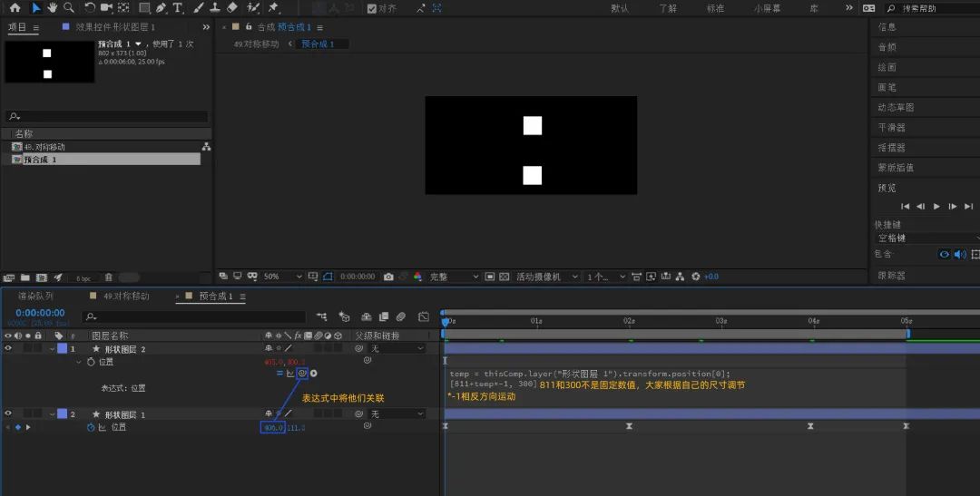Switch to the 项目 panel tab

[17, 27]
